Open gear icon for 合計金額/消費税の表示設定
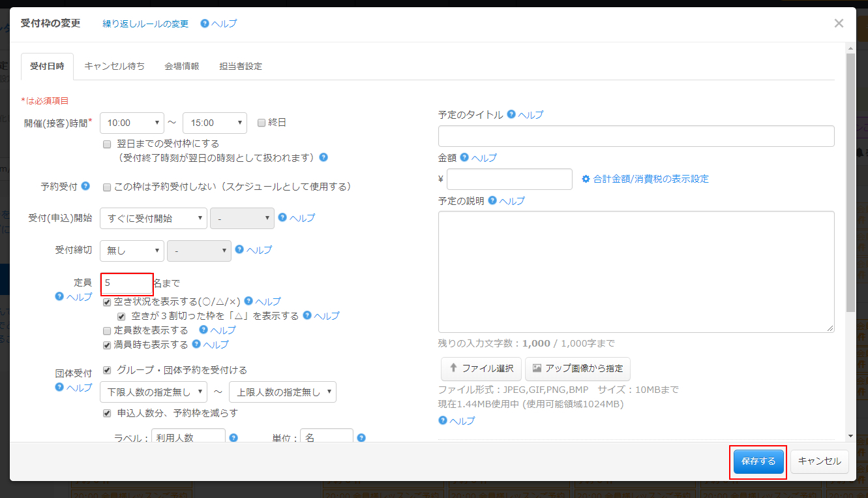 (586, 179)
